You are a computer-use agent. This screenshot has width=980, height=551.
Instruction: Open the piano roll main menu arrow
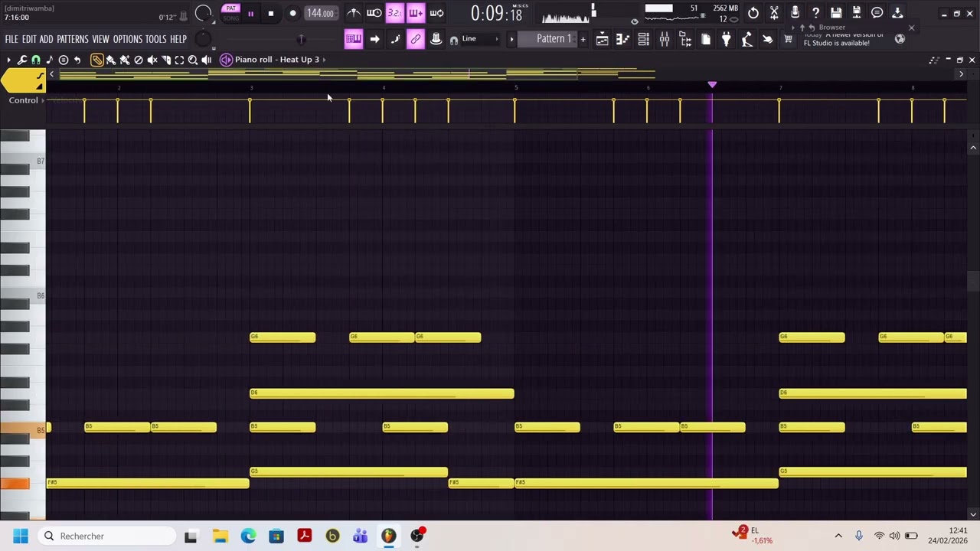click(x=8, y=60)
